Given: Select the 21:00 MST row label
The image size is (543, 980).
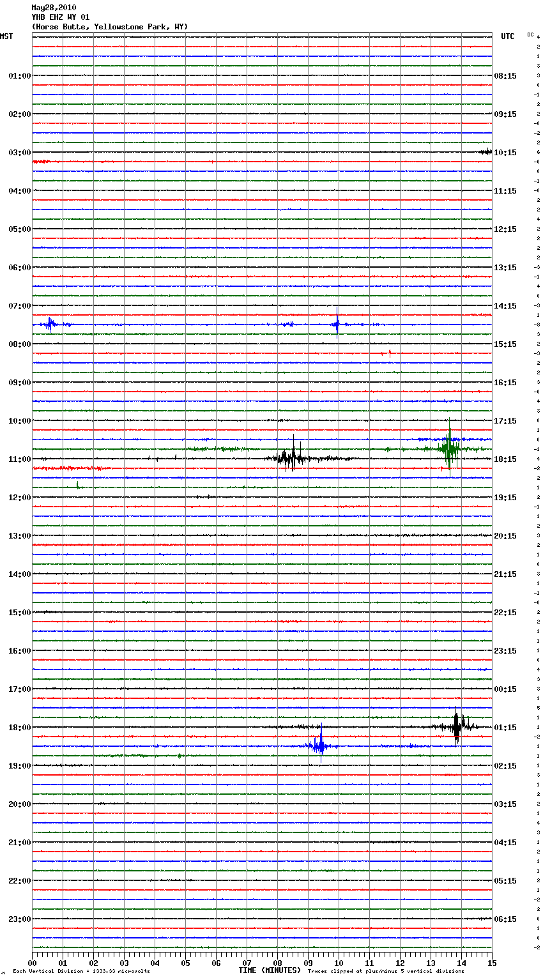Looking at the screenshot, I should click(19, 843).
